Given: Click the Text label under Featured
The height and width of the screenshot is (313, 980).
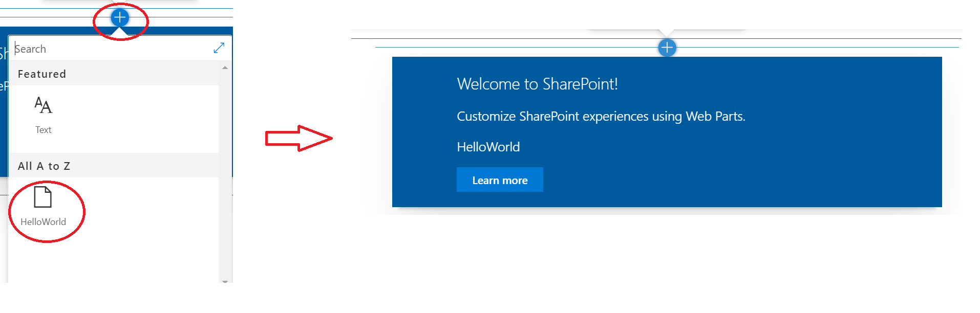Looking at the screenshot, I should click(43, 130).
